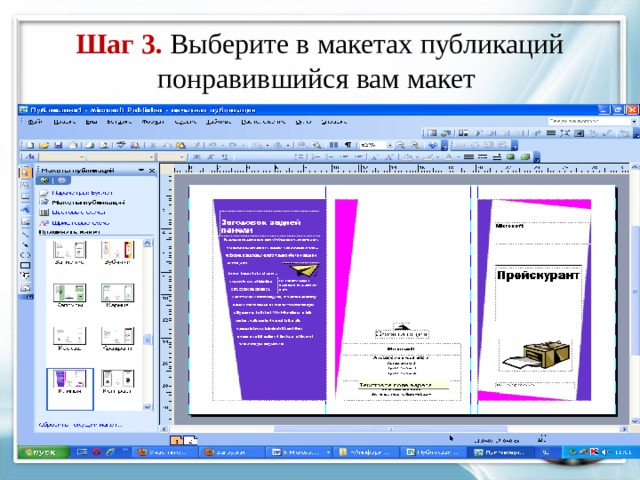Open the Расположение menu
This screenshot has width=640, height=480.
click(263, 122)
